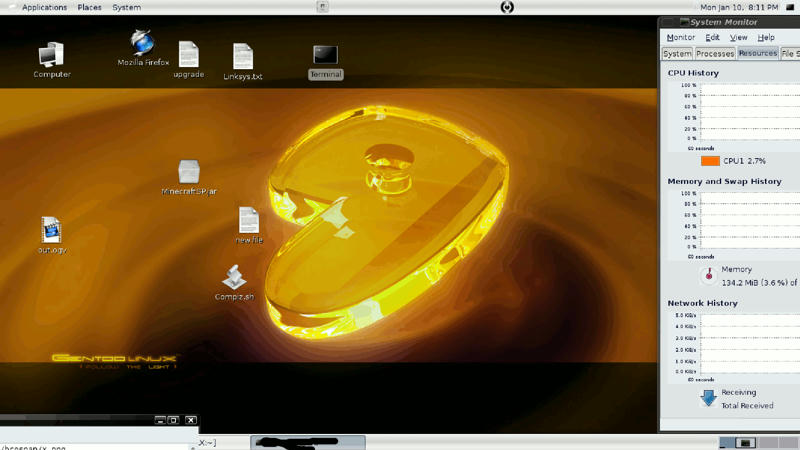Select the out.ogv video file icon
The height and width of the screenshot is (450, 800).
click(x=51, y=230)
